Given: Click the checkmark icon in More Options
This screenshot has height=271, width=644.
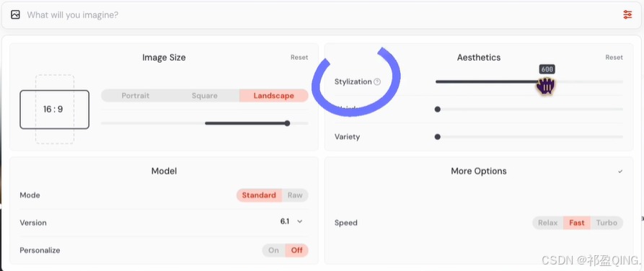Looking at the screenshot, I should click(x=620, y=172).
